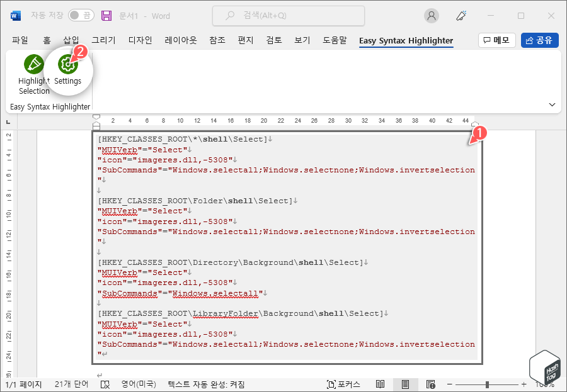Viewport: 567px width, 392px height.
Task: Collapse the ribbon using the chevron
Action: [x=552, y=105]
